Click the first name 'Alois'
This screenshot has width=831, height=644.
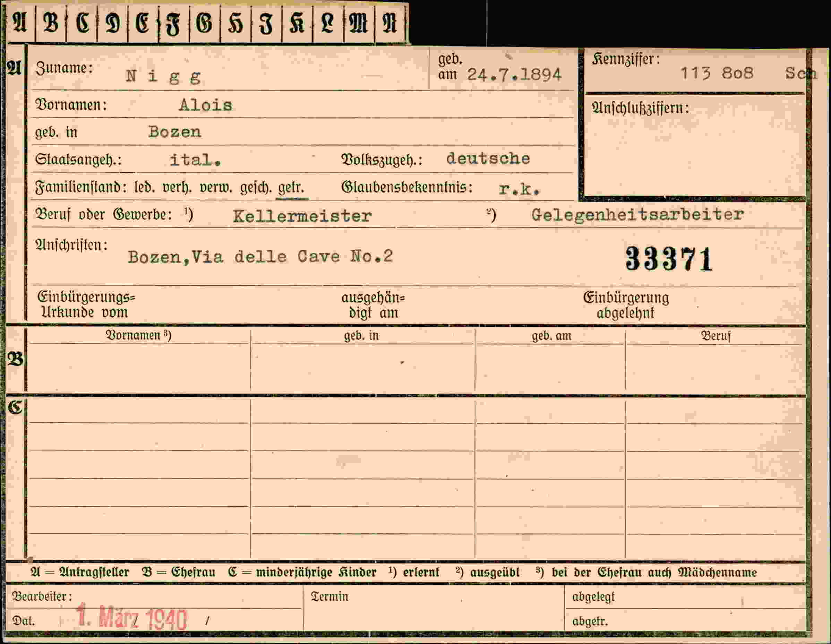(205, 105)
